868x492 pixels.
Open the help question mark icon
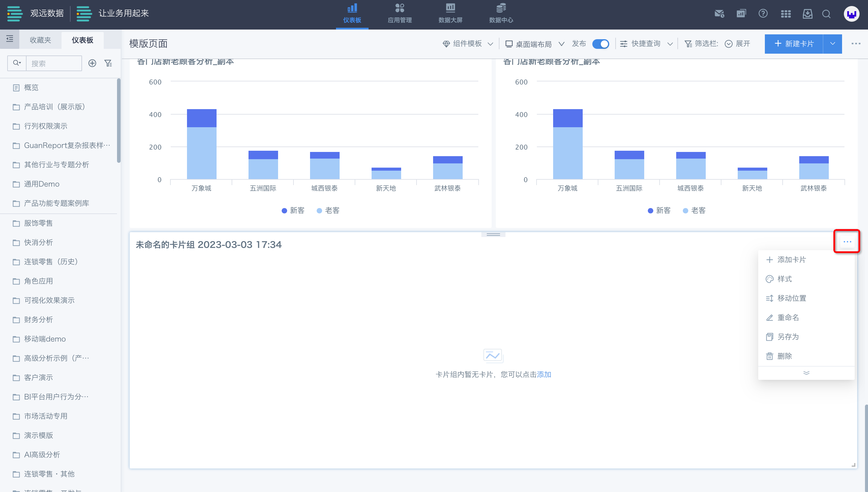[x=763, y=14]
